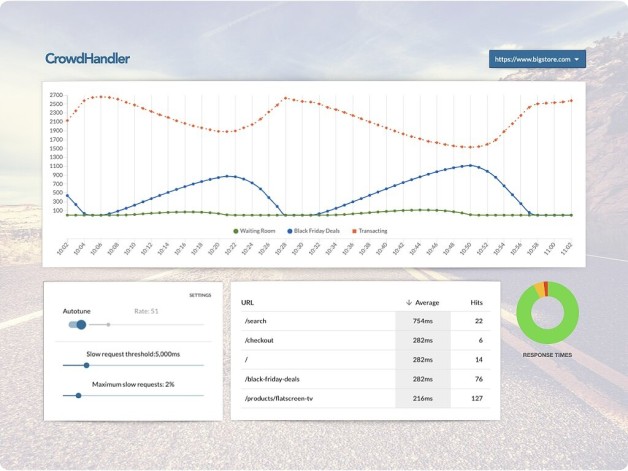Click the Maximum slow requests slider knob
Screen dimensions: 628x471
click(x=78, y=396)
